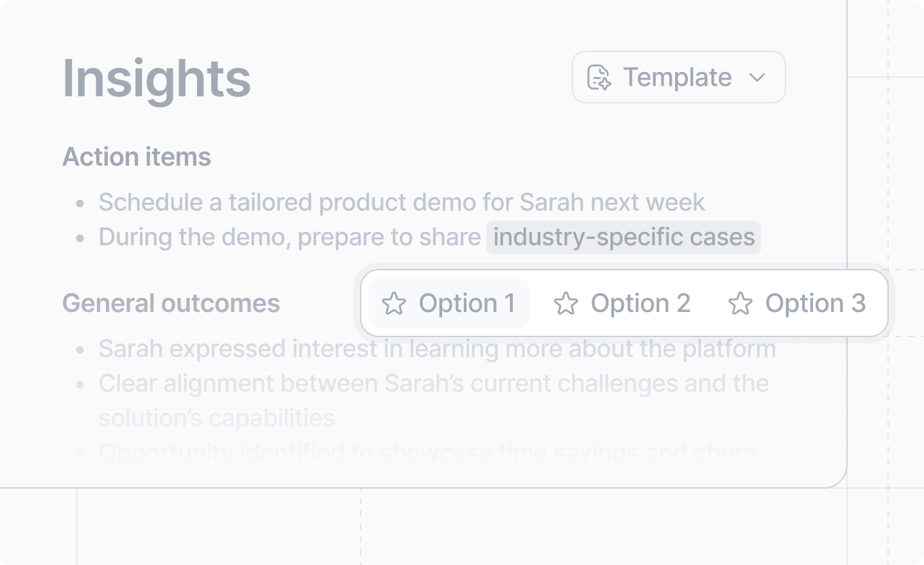Image resolution: width=924 pixels, height=565 pixels.
Task: Click the Schedule a tailored product demo item
Action: (x=402, y=202)
